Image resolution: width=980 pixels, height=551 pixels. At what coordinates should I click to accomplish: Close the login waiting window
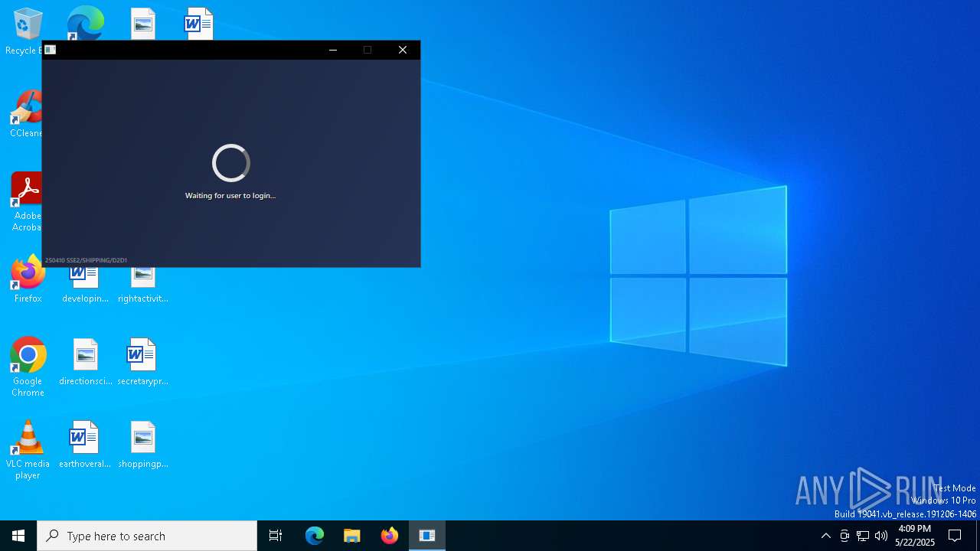point(403,50)
